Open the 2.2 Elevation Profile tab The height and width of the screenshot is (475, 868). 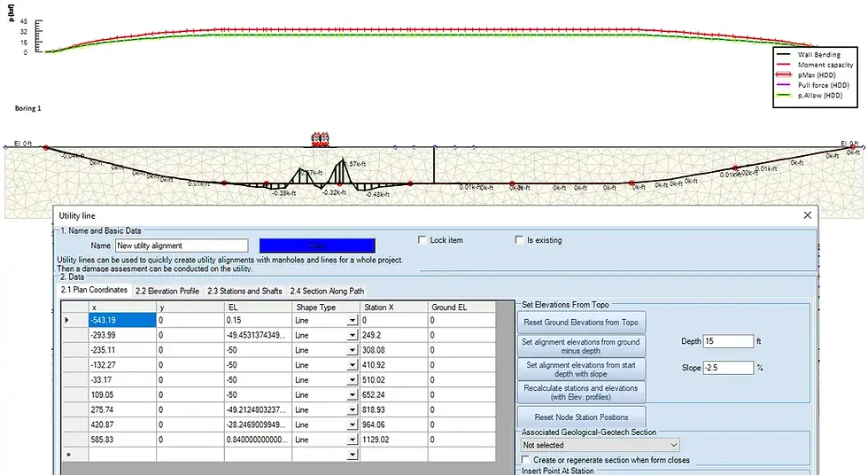[x=167, y=291]
